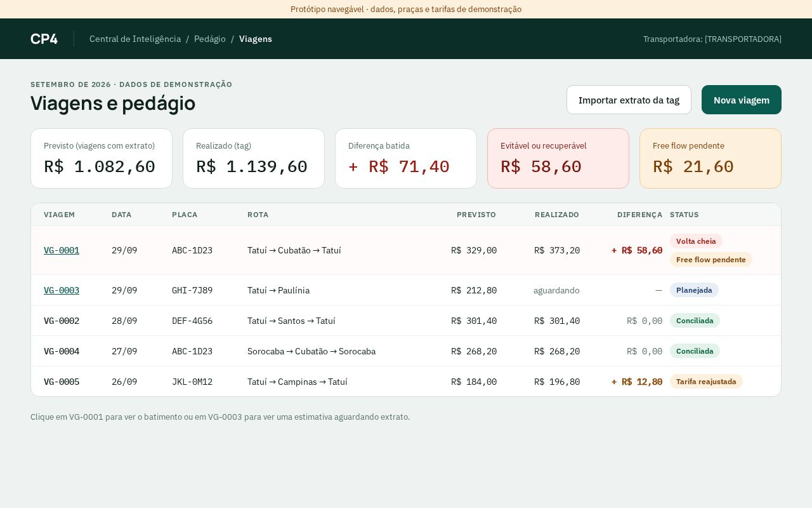
Task: Click the Free flow pendente badge on VG-0001
Action: 711,260
